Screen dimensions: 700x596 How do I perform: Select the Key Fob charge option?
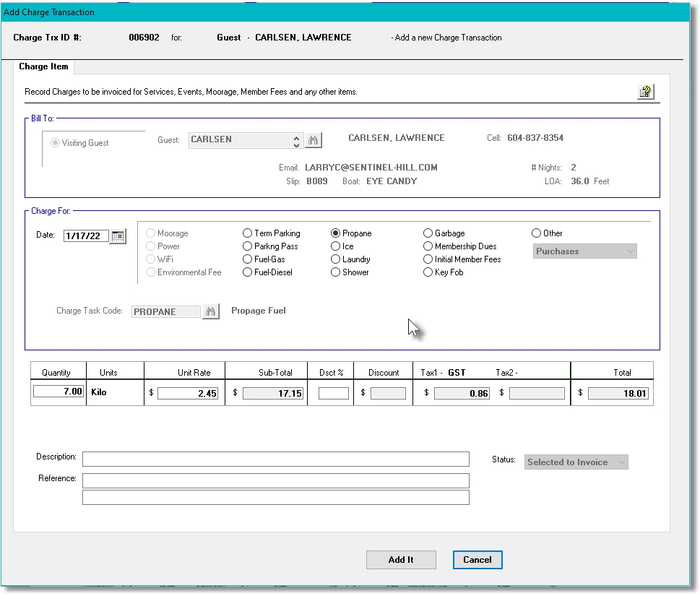point(428,272)
